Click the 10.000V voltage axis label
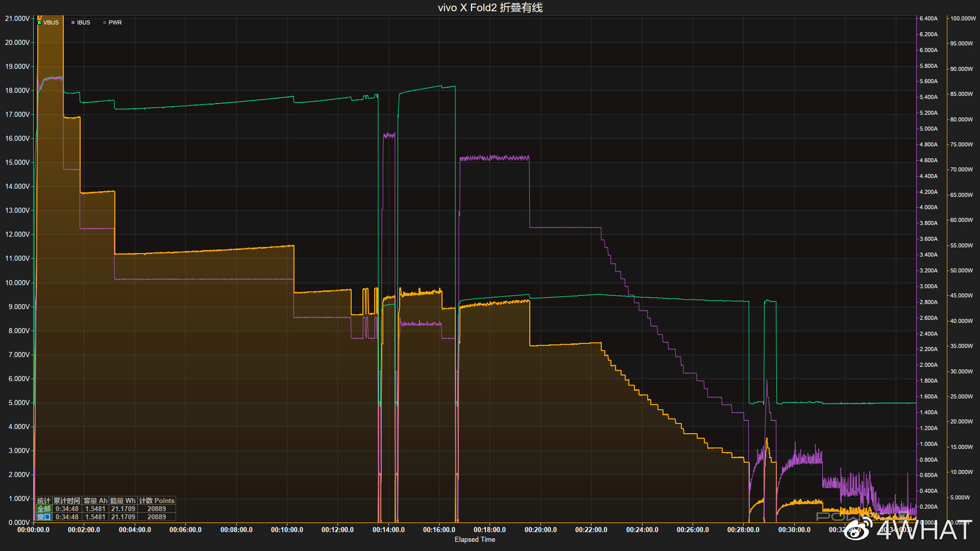 tap(17, 283)
